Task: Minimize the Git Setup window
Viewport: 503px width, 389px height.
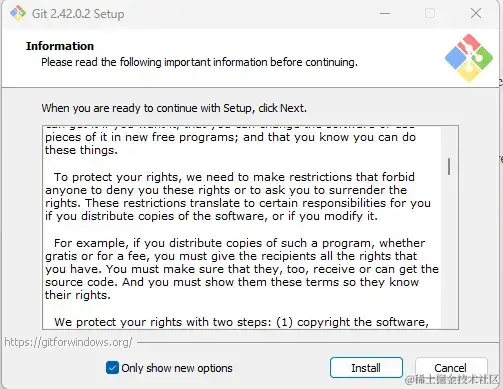Action: tap(385, 14)
